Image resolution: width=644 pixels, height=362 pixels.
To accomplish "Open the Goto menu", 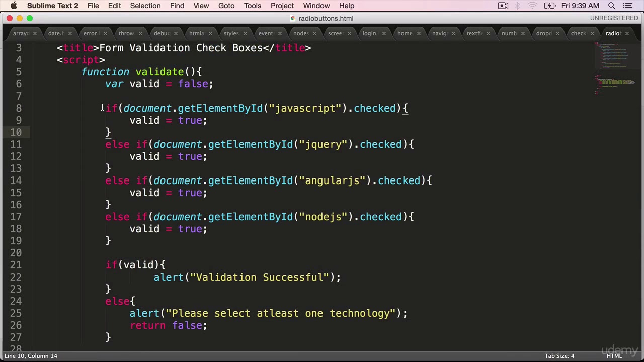I will [226, 6].
